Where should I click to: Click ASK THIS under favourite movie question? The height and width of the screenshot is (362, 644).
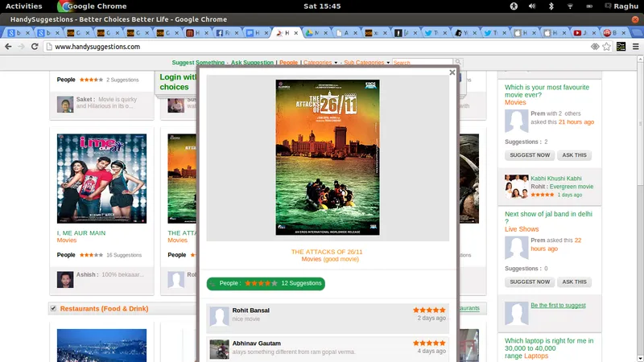point(574,155)
